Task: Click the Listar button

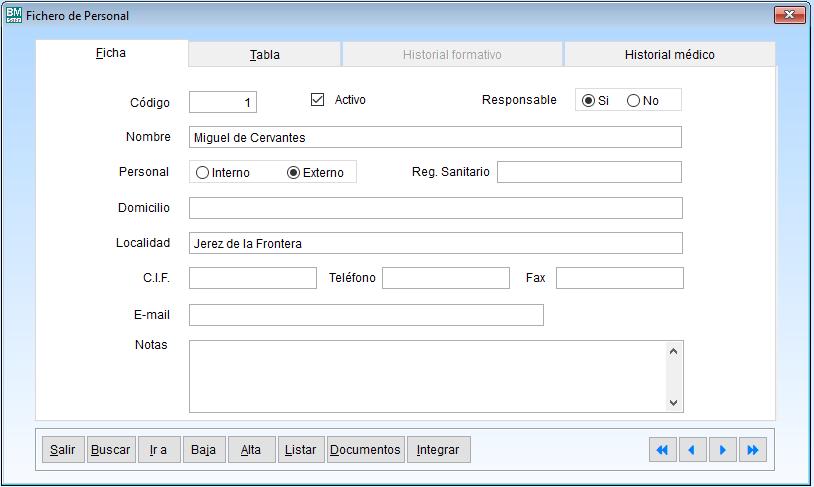Action: [x=301, y=450]
